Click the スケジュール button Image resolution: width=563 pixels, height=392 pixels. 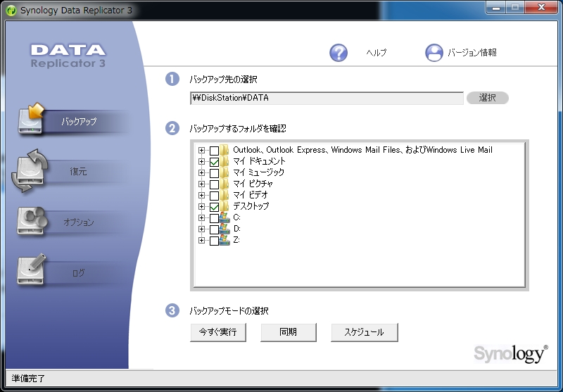point(364,332)
